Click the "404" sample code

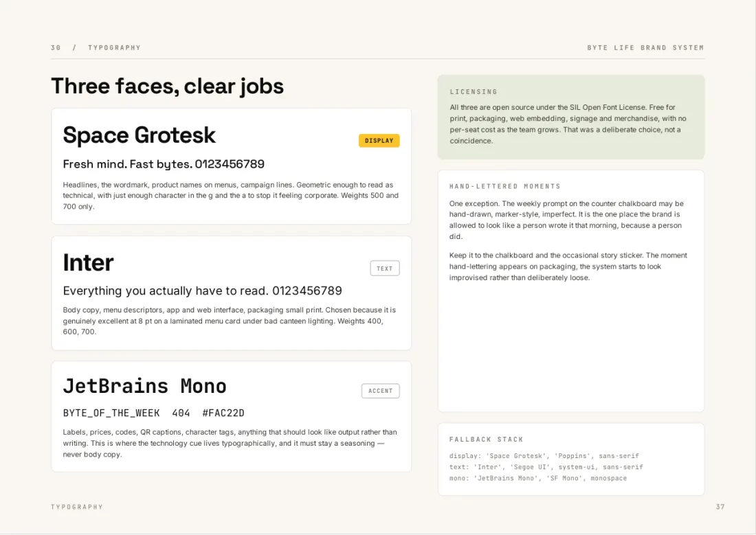(181, 413)
